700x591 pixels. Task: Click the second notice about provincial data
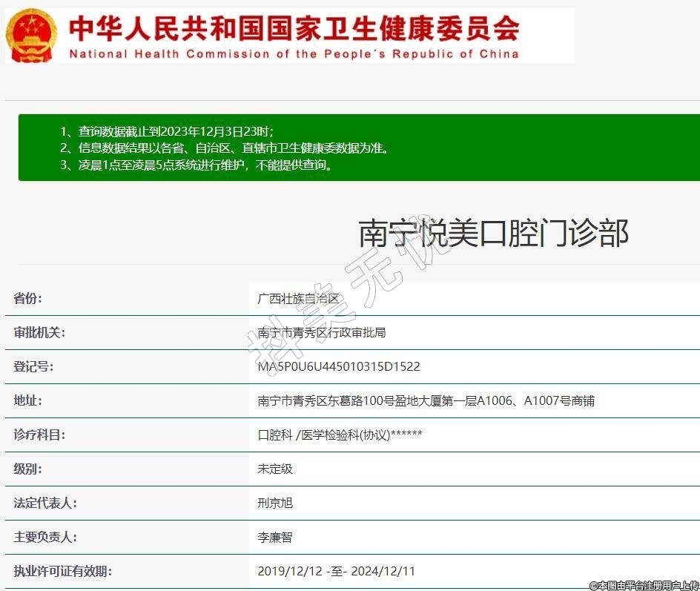point(224,148)
